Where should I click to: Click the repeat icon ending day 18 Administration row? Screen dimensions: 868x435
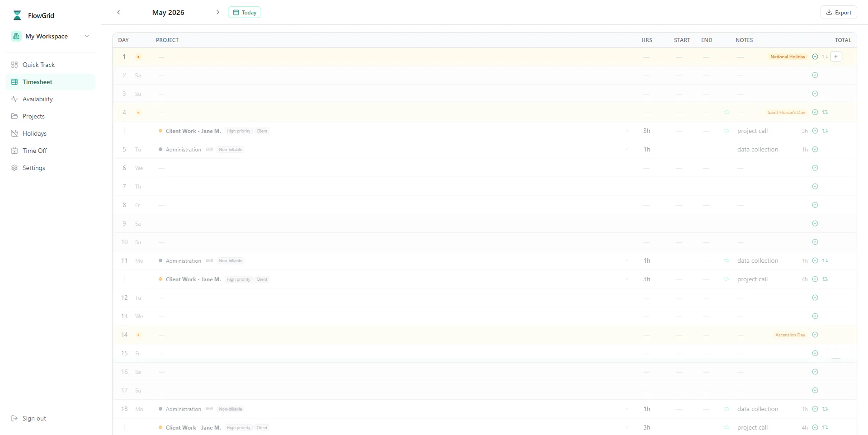[x=825, y=409]
